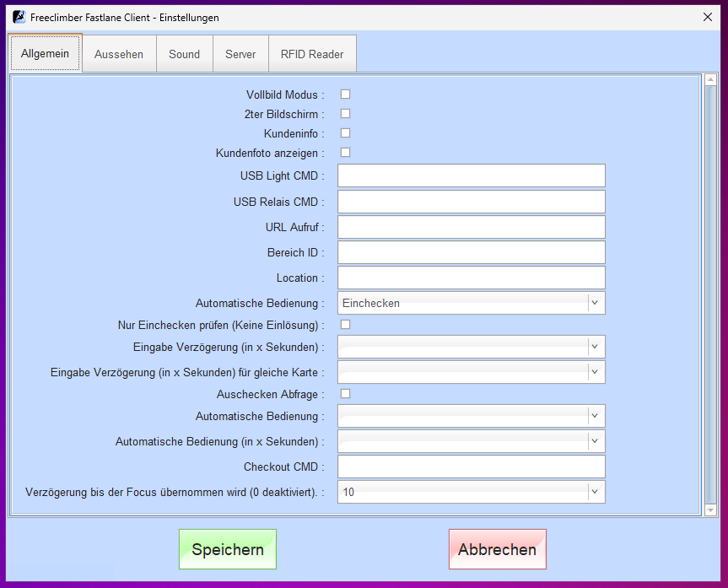Check the Kundeninfo option
Image resolution: width=728 pixels, height=588 pixels.
coord(345,133)
